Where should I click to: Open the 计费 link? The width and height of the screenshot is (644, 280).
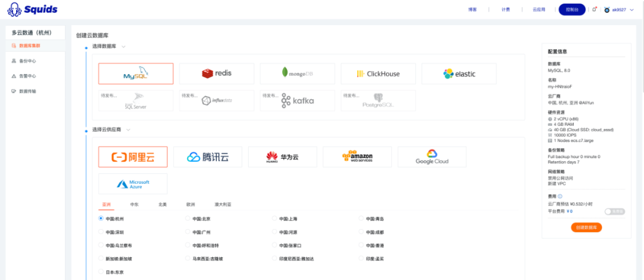[506, 10]
